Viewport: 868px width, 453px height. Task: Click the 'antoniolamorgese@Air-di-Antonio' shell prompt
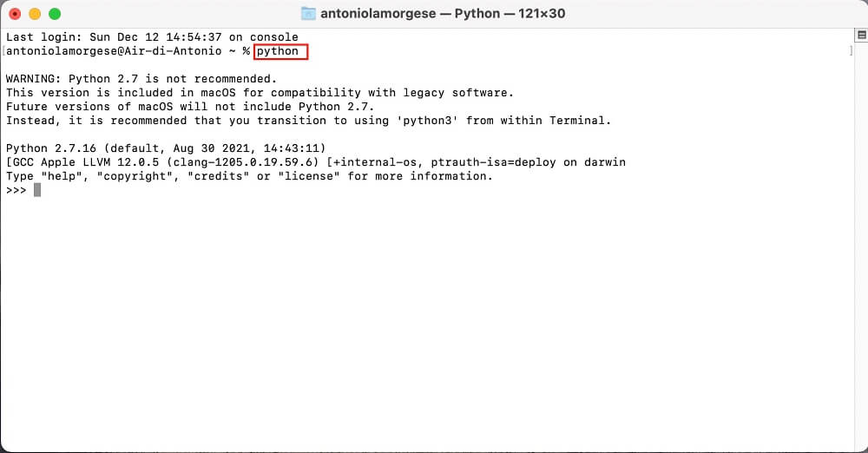click(x=114, y=51)
